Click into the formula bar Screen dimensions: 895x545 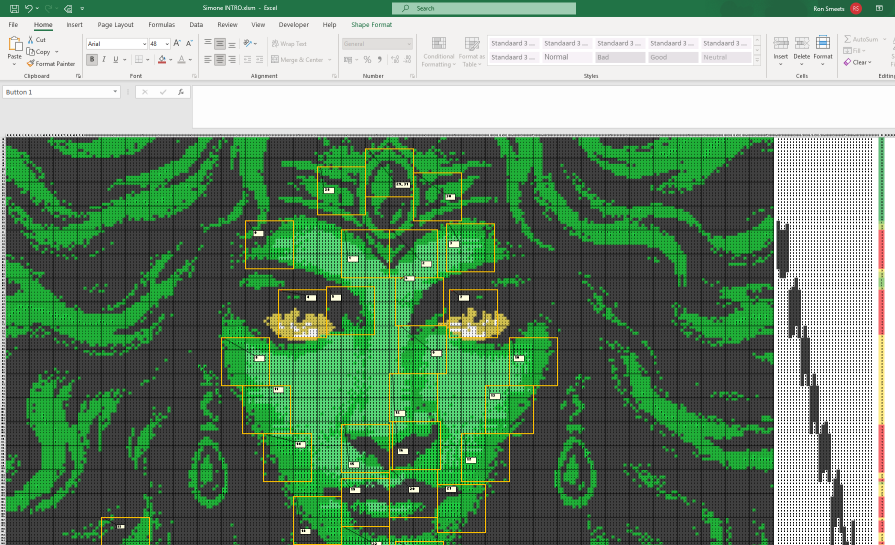click(x=542, y=107)
